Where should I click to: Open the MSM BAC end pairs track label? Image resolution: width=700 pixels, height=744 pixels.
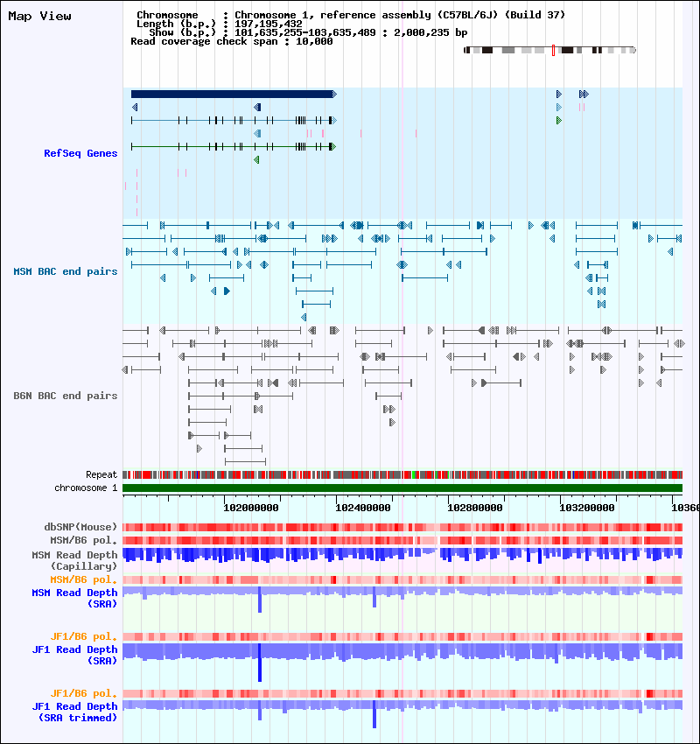(x=66, y=271)
